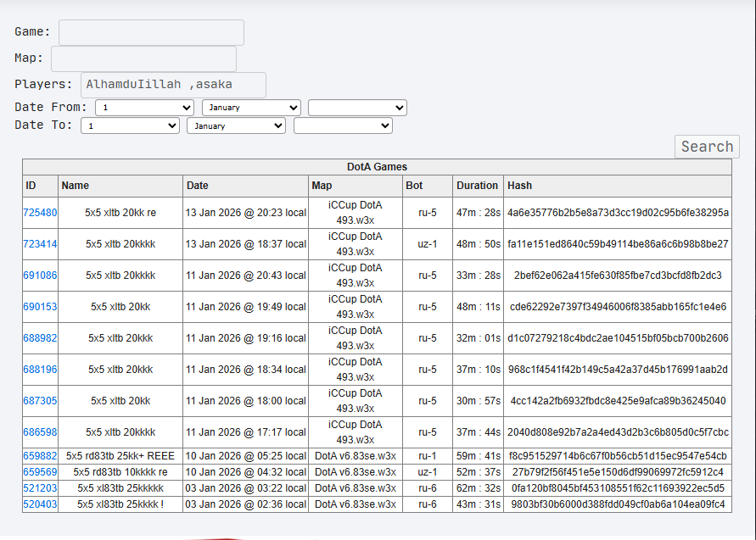Open game ID 687305 link

40,400
